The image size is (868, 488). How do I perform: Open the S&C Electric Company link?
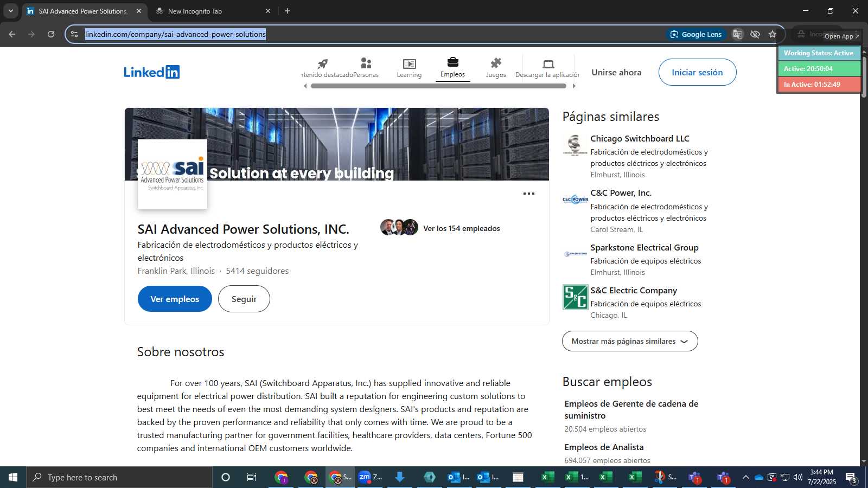[633, 290]
